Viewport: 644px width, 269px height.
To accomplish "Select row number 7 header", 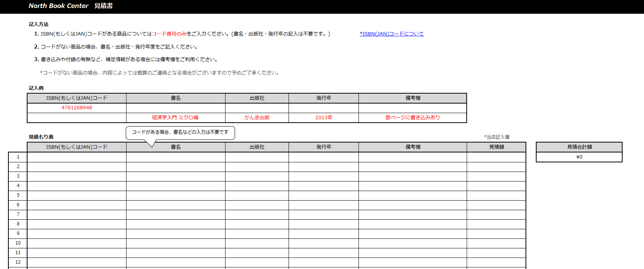I will [x=18, y=214].
